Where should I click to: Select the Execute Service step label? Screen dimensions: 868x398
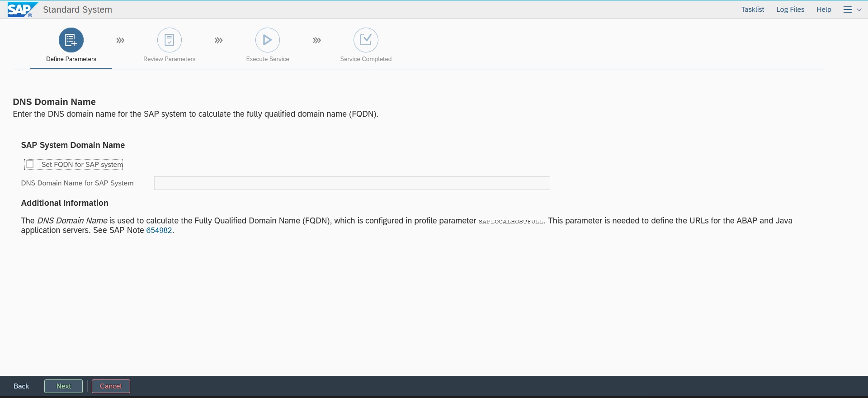point(268,59)
